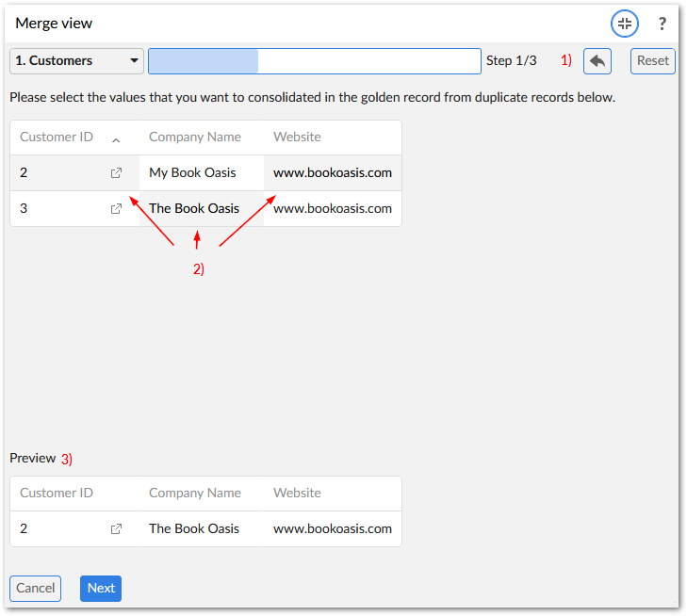Select company name The Book Oasis in grid
Image resolution: width=687 pixels, height=616 pixels.
tap(194, 209)
